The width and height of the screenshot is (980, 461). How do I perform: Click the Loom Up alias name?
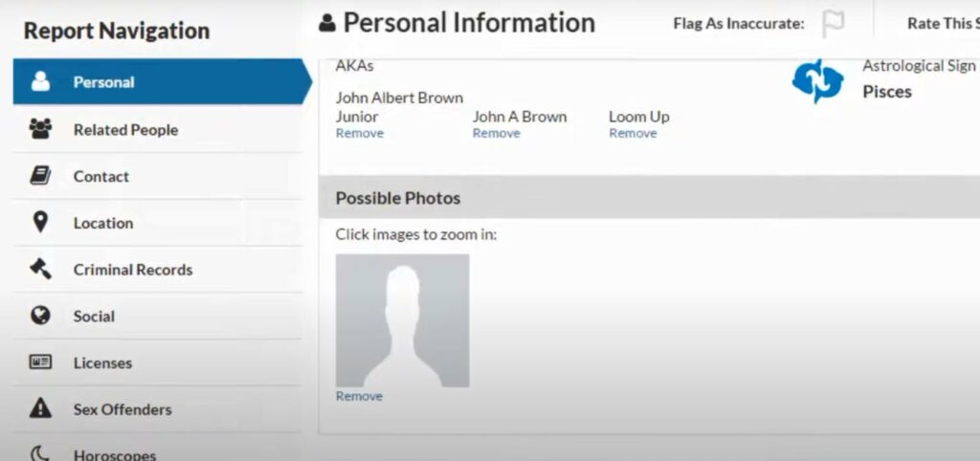coord(638,117)
